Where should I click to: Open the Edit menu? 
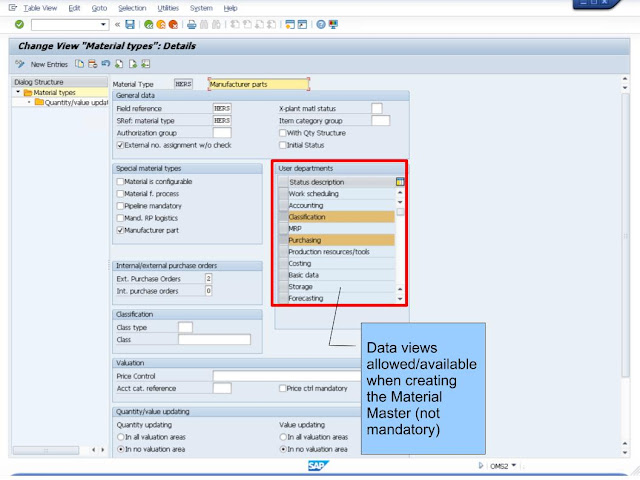click(x=74, y=8)
